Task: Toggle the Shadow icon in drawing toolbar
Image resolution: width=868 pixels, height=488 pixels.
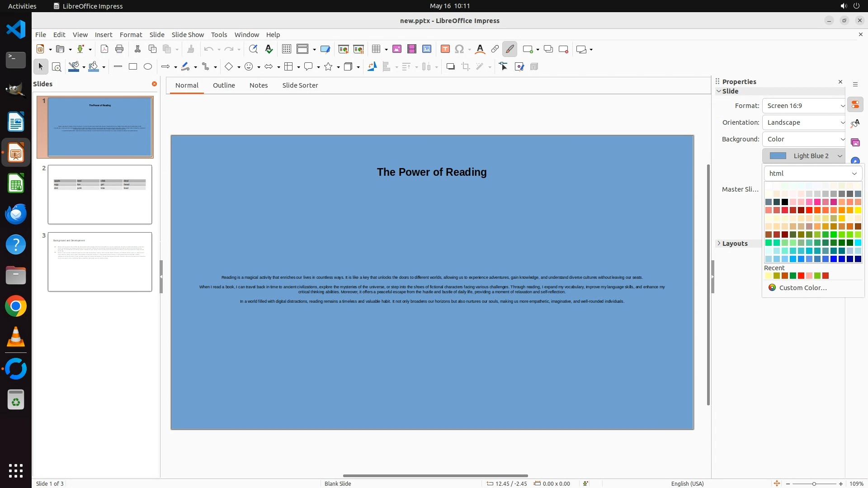Action: [x=450, y=67]
